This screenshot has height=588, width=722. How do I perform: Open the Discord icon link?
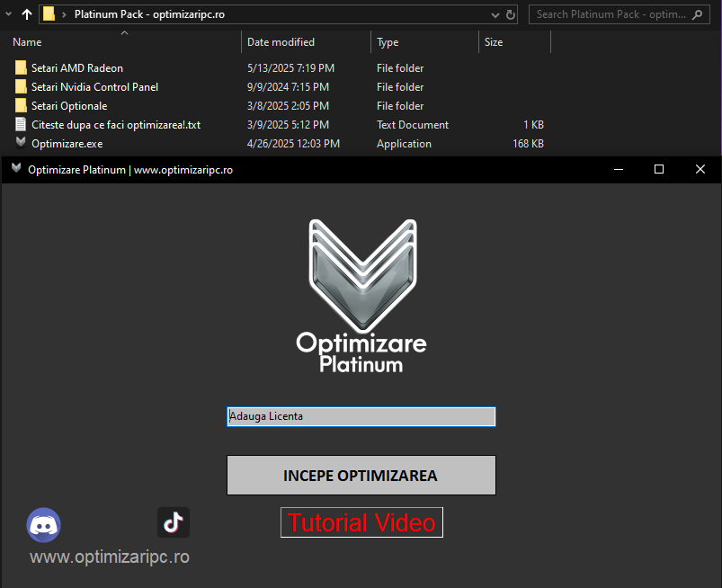point(44,525)
